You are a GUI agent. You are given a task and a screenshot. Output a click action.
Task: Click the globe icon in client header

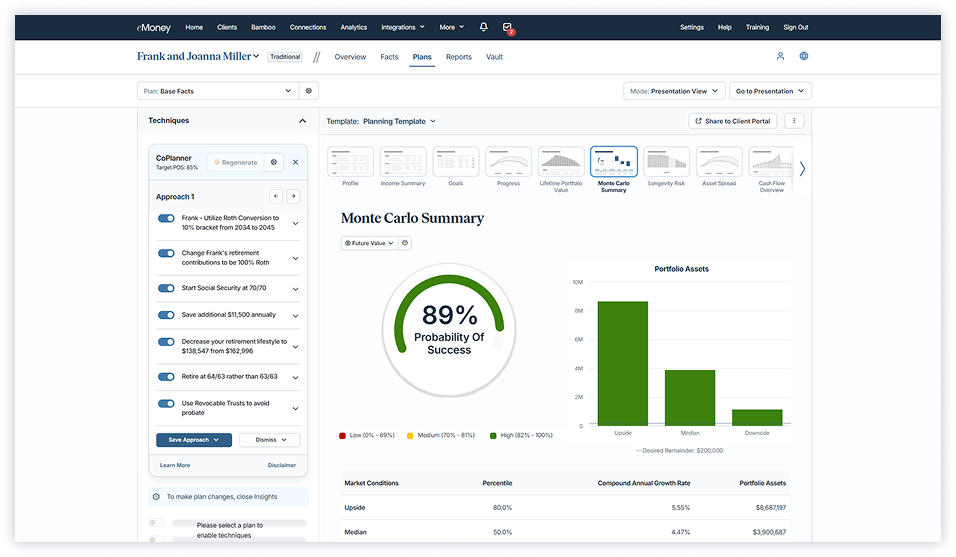(x=804, y=56)
